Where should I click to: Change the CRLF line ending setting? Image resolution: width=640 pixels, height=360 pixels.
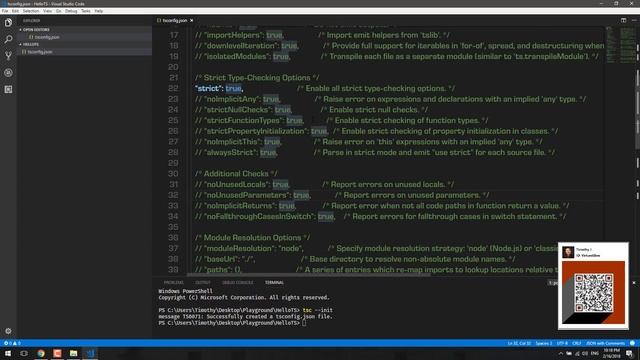(x=577, y=343)
